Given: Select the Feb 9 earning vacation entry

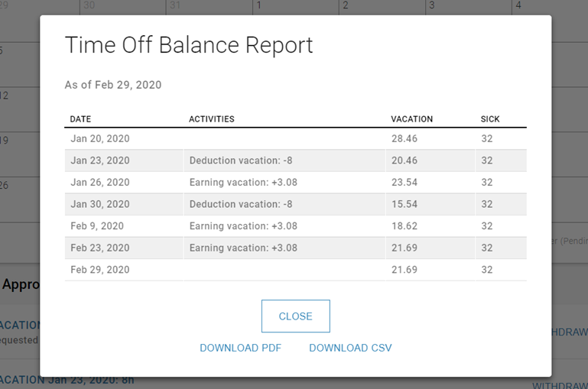Looking at the screenshot, I should [243, 226].
